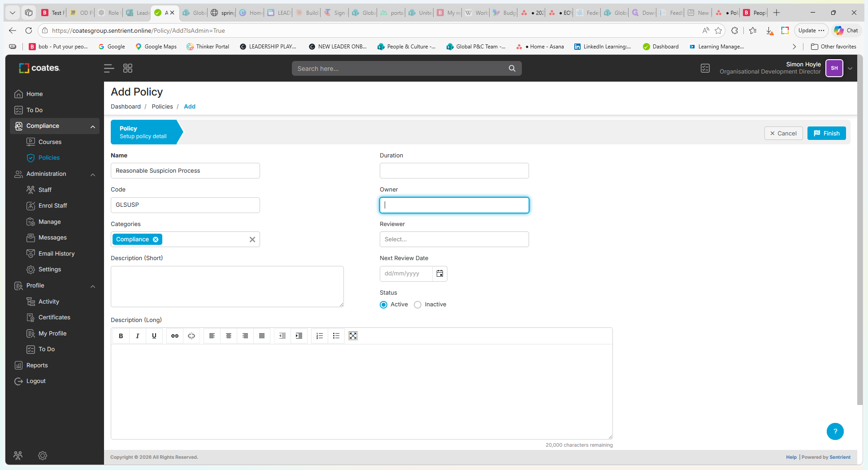Open Reports in the sidebar
The height and width of the screenshot is (470, 868).
point(37,366)
